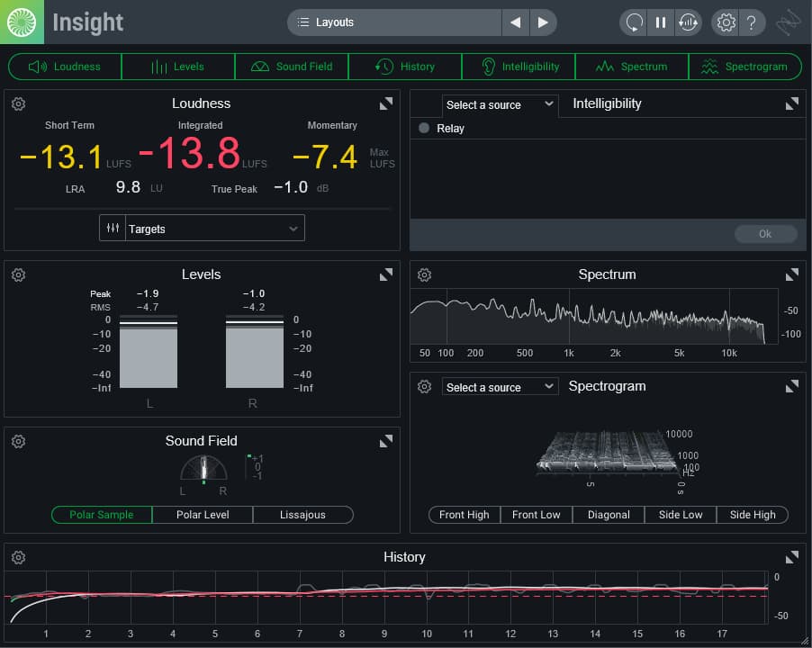Viewport: 812px width, 648px height.
Task: Go to next layout with right arrow
Action: pyautogui.click(x=543, y=22)
